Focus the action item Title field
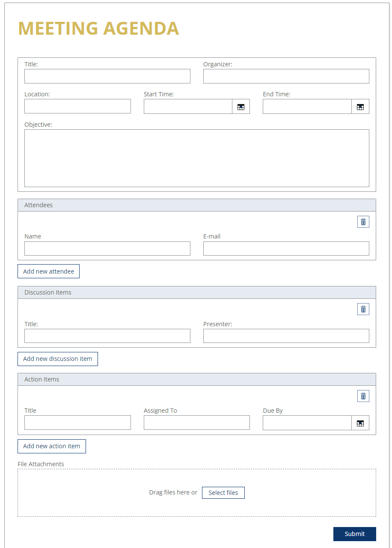The height and width of the screenshot is (548, 392). tap(77, 423)
